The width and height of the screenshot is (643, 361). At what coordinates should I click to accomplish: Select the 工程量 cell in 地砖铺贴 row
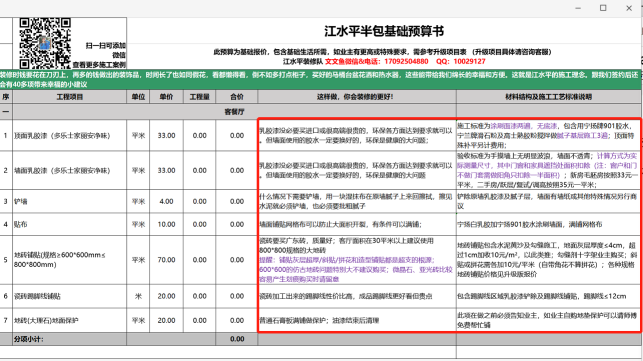click(x=200, y=260)
